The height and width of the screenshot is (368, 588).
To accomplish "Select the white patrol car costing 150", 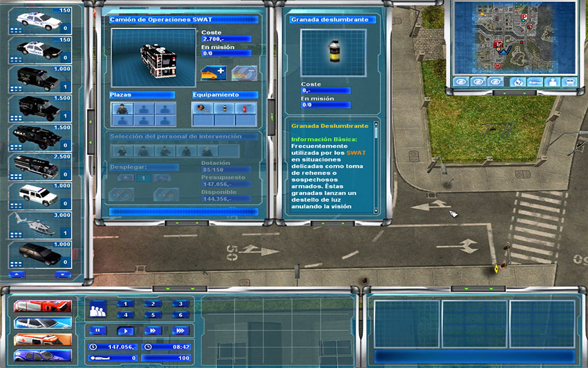I will 40,21.
